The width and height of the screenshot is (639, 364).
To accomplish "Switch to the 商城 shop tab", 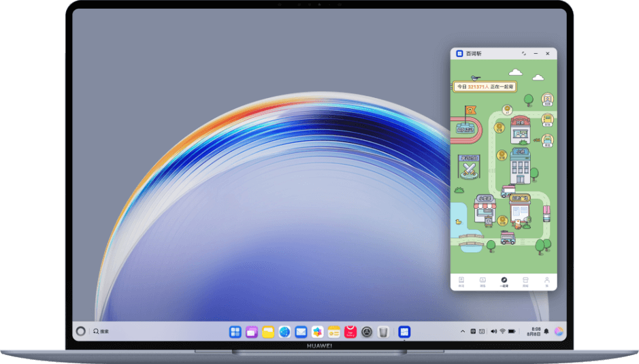I will (x=525, y=282).
